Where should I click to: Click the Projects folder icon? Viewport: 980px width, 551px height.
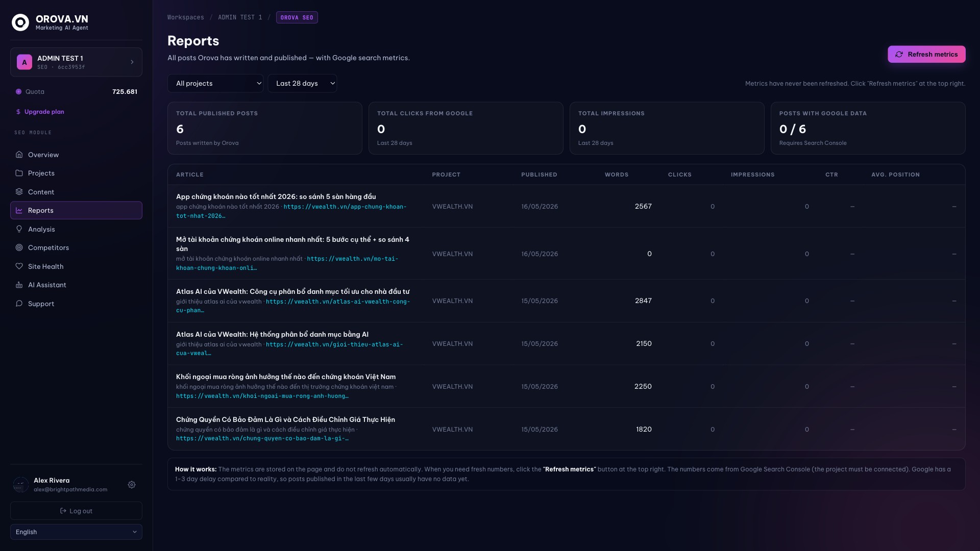click(x=19, y=173)
